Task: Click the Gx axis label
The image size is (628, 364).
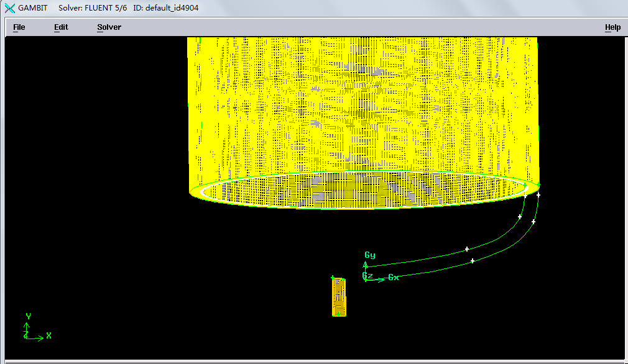Action: pyautogui.click(x=394, y=278)
